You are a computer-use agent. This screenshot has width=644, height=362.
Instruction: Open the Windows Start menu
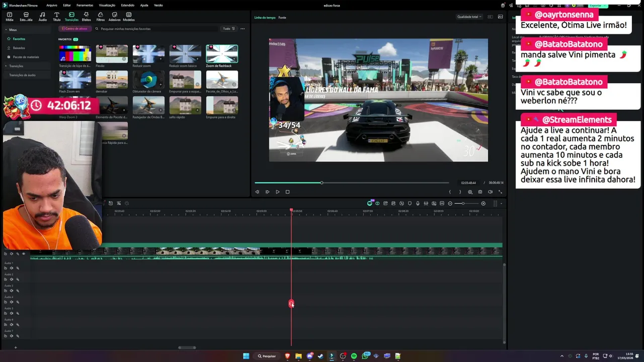(x=246, y=356)
